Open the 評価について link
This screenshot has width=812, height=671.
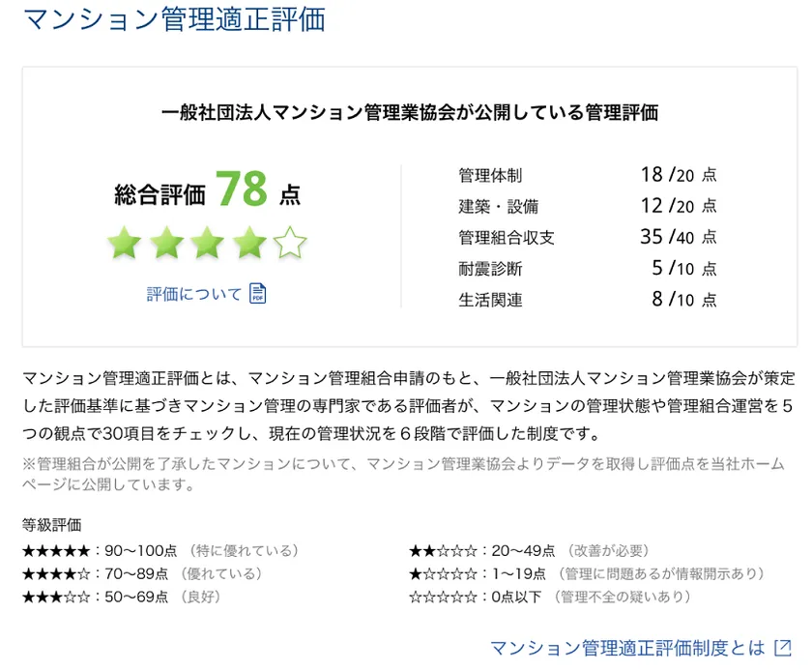[x=194, y=294]
